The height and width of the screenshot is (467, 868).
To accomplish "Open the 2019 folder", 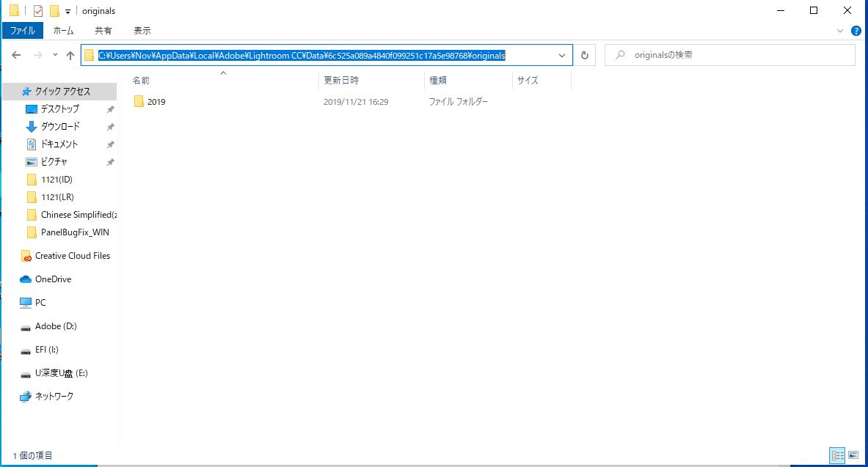I will point(155,101).
